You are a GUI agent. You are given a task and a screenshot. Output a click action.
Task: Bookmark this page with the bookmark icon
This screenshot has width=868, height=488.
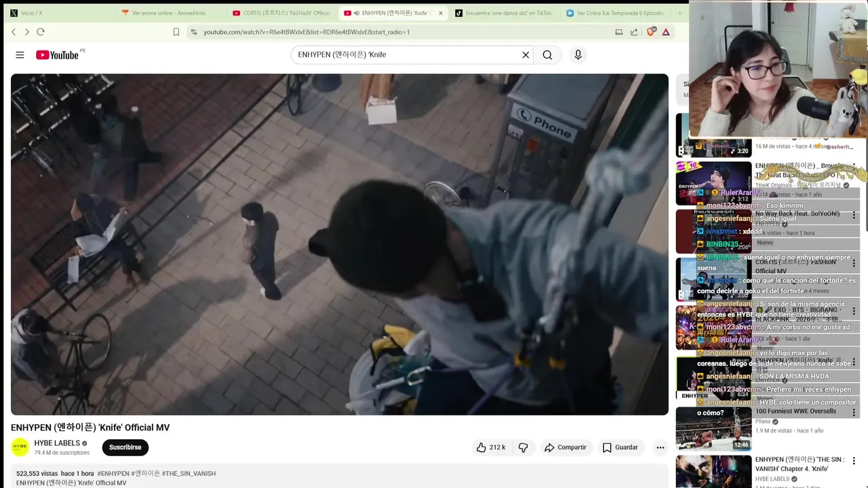176,32
